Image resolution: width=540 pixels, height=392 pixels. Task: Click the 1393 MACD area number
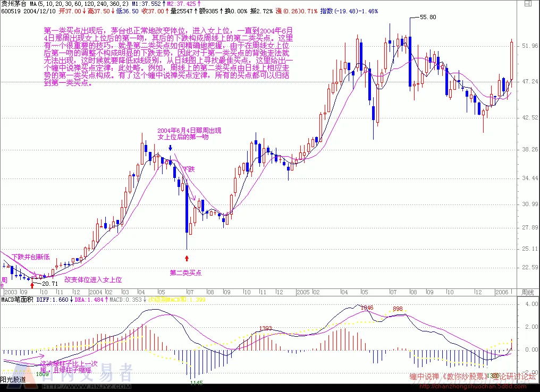click(266, 328)
